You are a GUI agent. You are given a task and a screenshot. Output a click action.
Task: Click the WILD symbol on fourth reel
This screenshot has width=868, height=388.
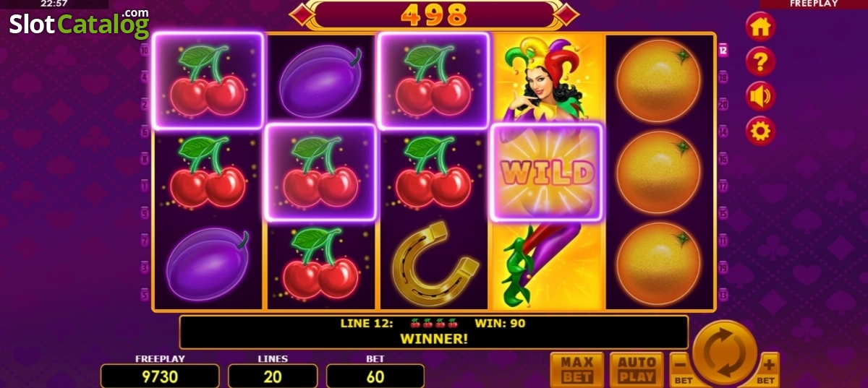(546, 172)
